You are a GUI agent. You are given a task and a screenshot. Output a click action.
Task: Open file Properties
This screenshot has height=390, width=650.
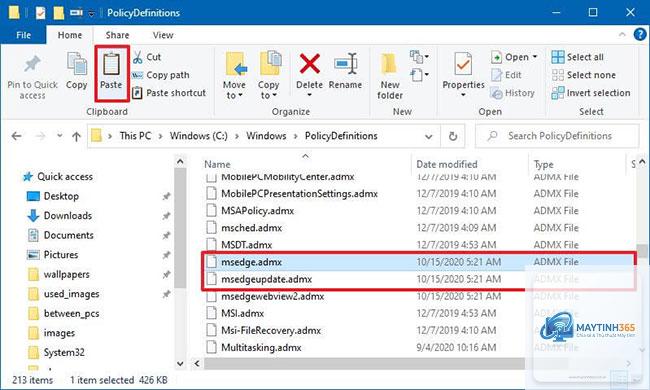point(463,75)
